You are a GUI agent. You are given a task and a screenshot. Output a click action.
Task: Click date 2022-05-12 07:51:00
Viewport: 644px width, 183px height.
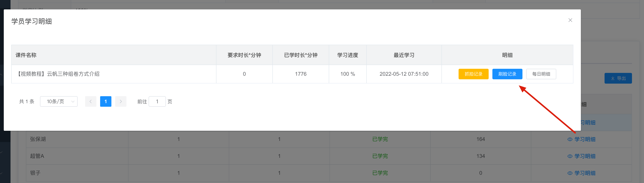(404, 74)
